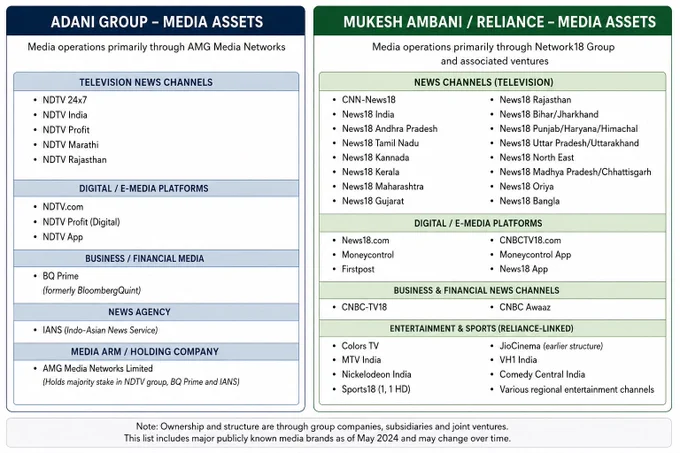
Task: Click the NDTV Profit (Digital) entry
Action: tap(81, 222)
